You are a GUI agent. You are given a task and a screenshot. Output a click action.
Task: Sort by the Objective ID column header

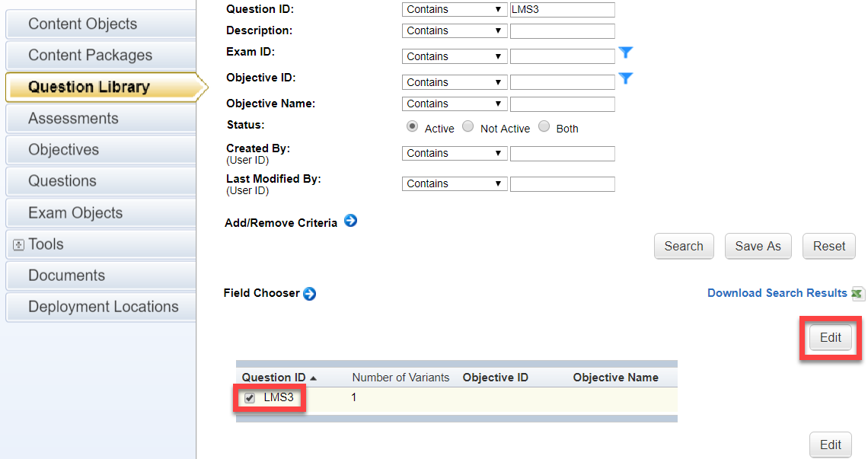[496, 378]
